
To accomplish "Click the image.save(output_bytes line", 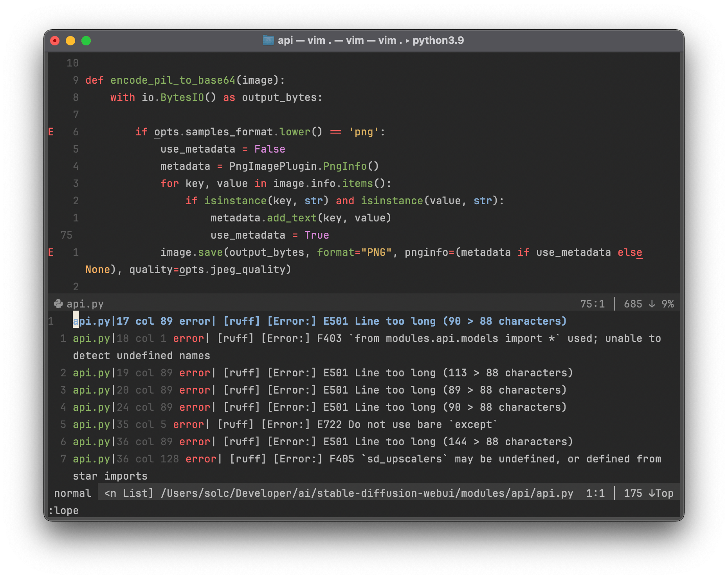I will point(401,252).
